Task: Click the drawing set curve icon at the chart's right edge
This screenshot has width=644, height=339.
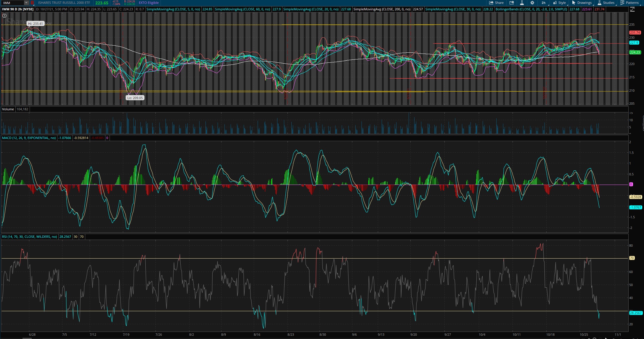Action: (x=632, y=9)
